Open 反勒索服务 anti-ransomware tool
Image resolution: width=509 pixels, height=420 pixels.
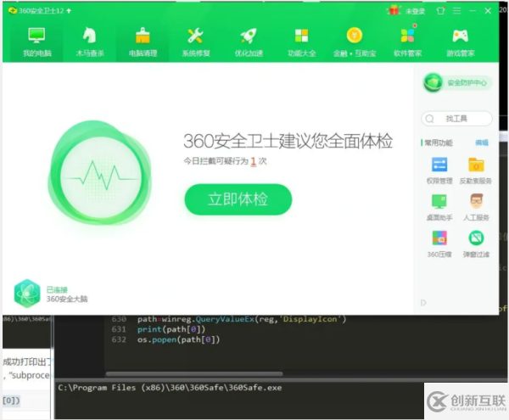(x=476, y=171)
